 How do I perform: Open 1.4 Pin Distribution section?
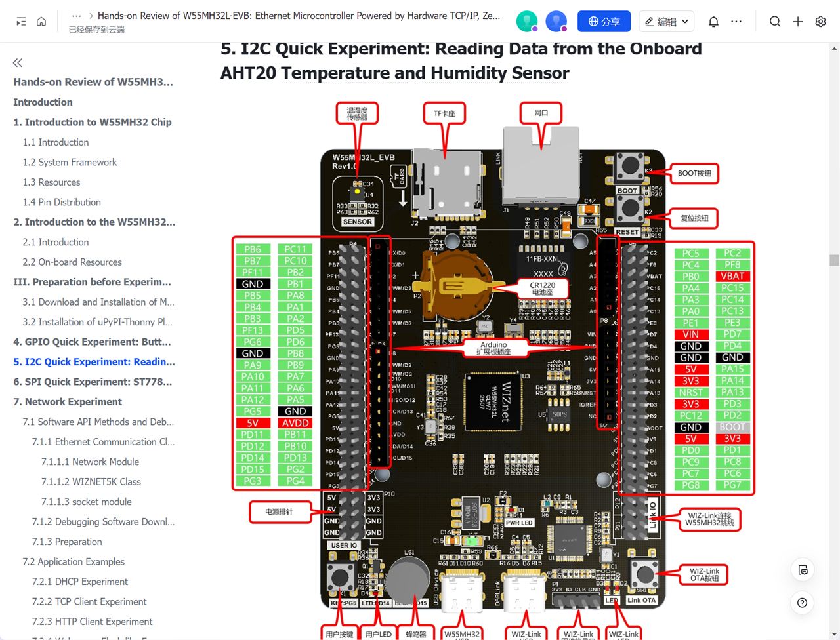[62, 202]
